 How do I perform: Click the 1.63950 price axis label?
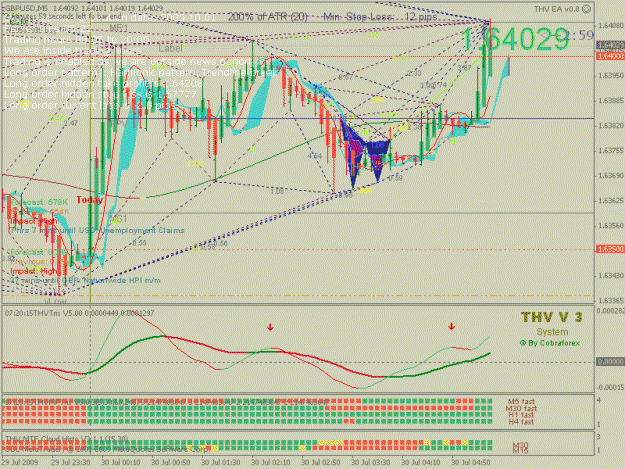(x=611, y=75)
